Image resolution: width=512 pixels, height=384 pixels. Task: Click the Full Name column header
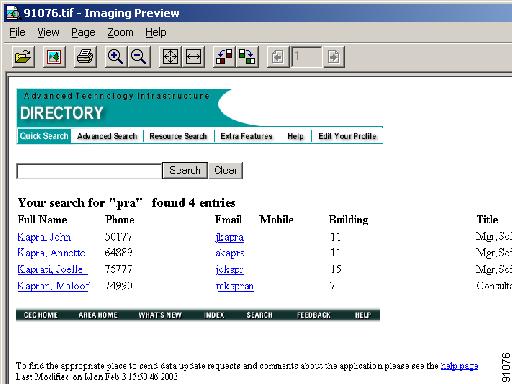click(42, 220)
